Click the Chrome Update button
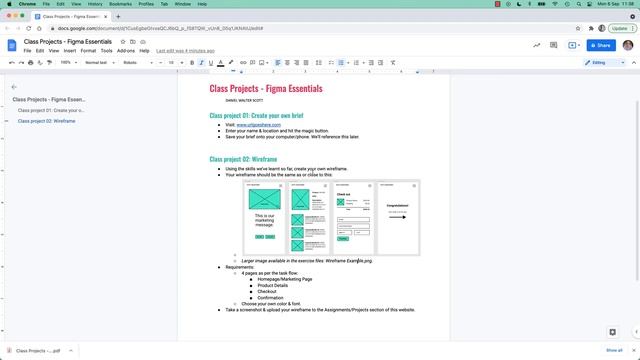Viewport: 640px width, 360px height. [x=622, y=29]
